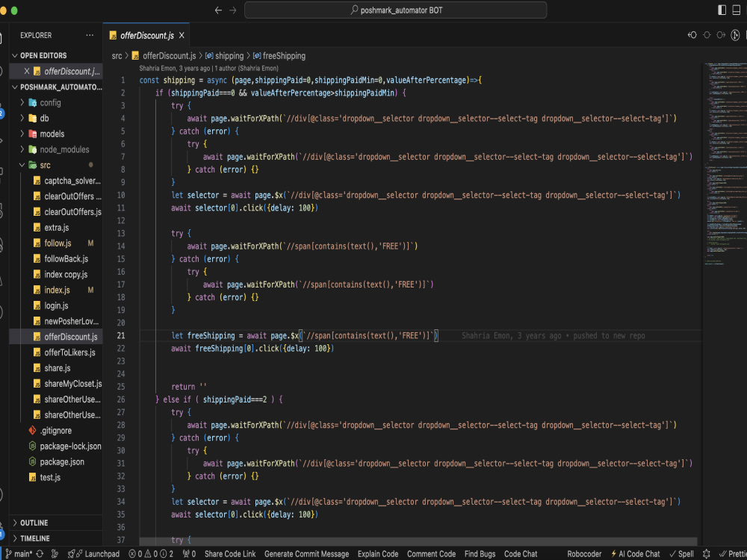
Task: Synchronize changes icon in status bar
Action: [x=40, y=554]
